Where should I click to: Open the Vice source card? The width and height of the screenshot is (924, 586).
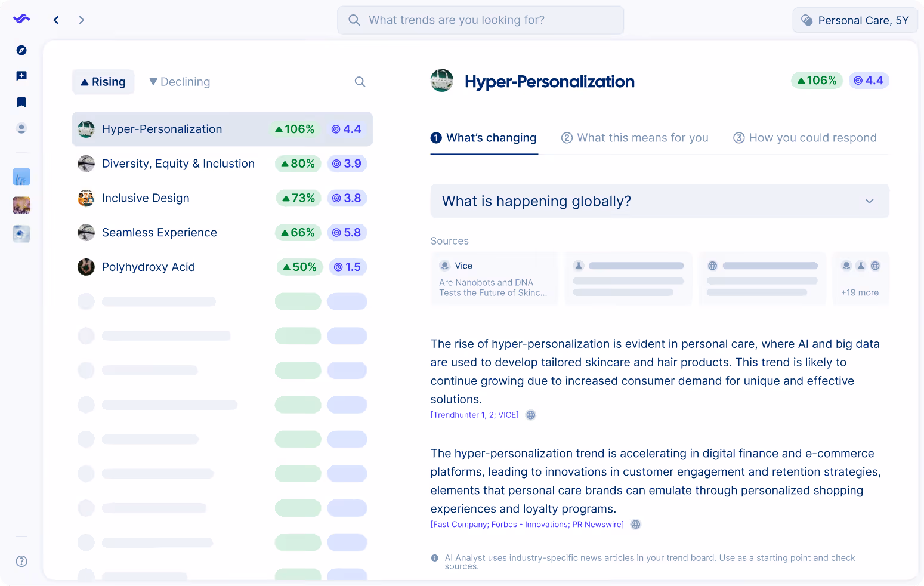point(494,279)
